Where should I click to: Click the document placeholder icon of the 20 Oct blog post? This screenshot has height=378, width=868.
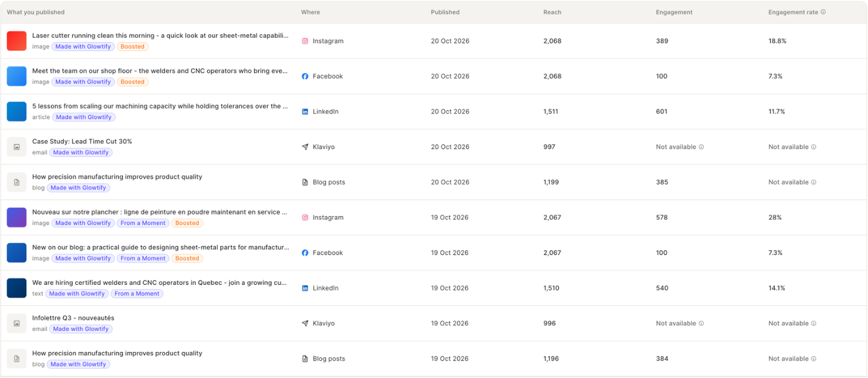(x=17, y=182)
